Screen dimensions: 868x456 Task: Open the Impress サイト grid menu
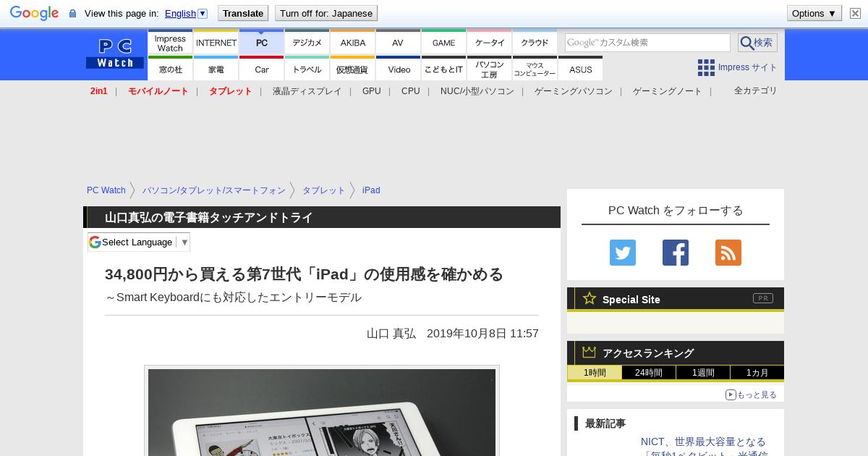pos(737,67)
